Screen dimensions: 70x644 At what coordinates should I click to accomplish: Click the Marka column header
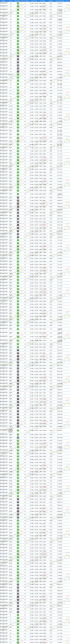[x=3, y=1]
